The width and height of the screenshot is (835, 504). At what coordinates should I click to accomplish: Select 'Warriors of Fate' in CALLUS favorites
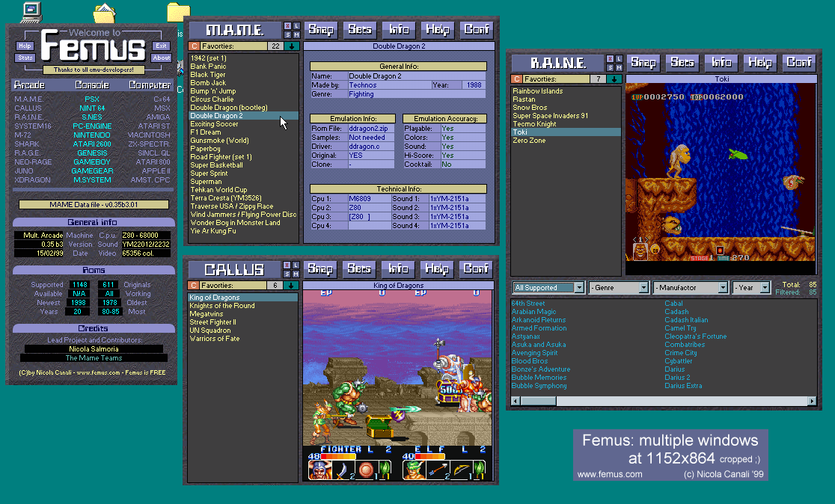(x=215, y=339)
